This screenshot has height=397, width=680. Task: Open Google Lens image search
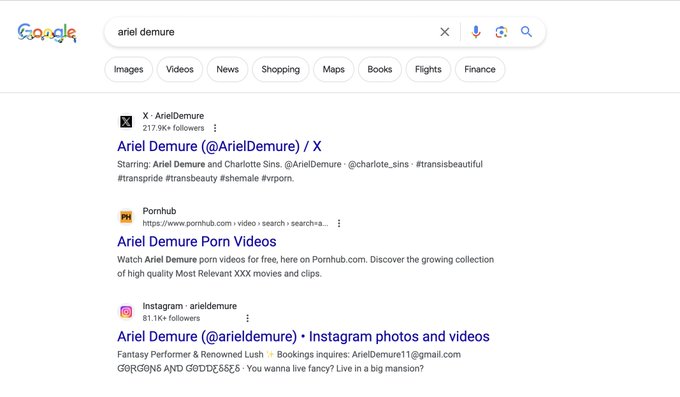click(x=501, y=32)
